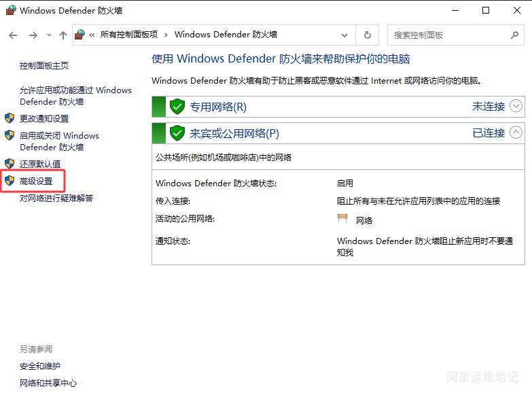This screenshot has width=532, height=395.
Task: Open recent locations dropdown arrow
Action: pyautogui.click(x=49, y=35)
